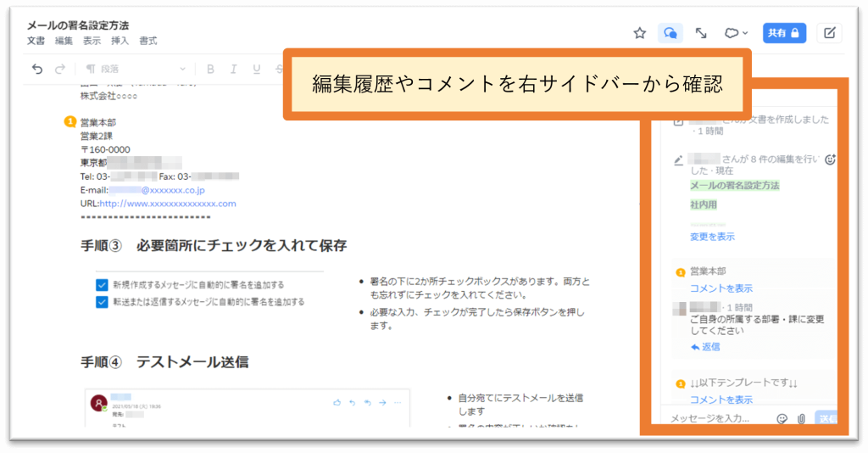Toggle checkbox 新規作成するメッセージに自動的に署名を追加する
The width and height of the screenshot is (868, 453).
pyautogui.click(x=102, y=285)
